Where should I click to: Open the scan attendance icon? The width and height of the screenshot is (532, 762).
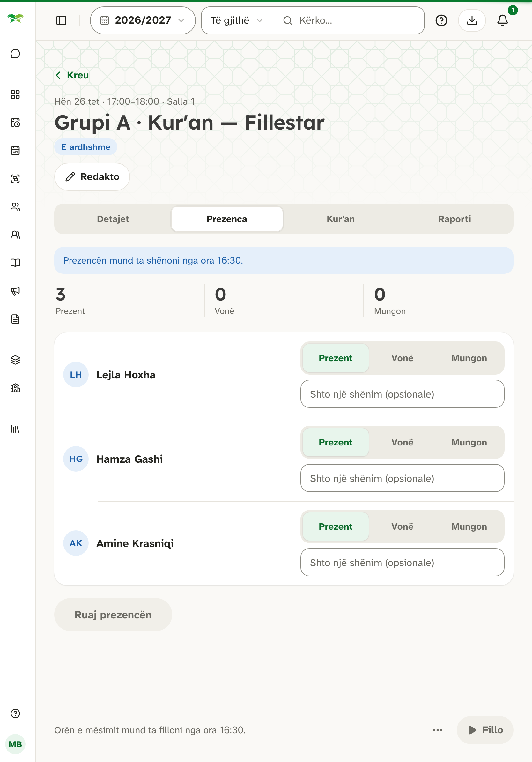point(15,179)
